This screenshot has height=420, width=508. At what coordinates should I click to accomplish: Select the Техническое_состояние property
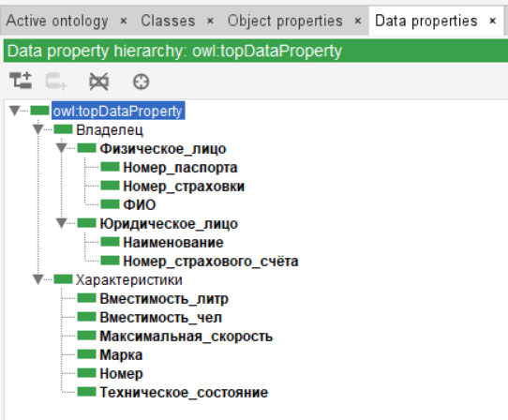[x=184, y=393]
